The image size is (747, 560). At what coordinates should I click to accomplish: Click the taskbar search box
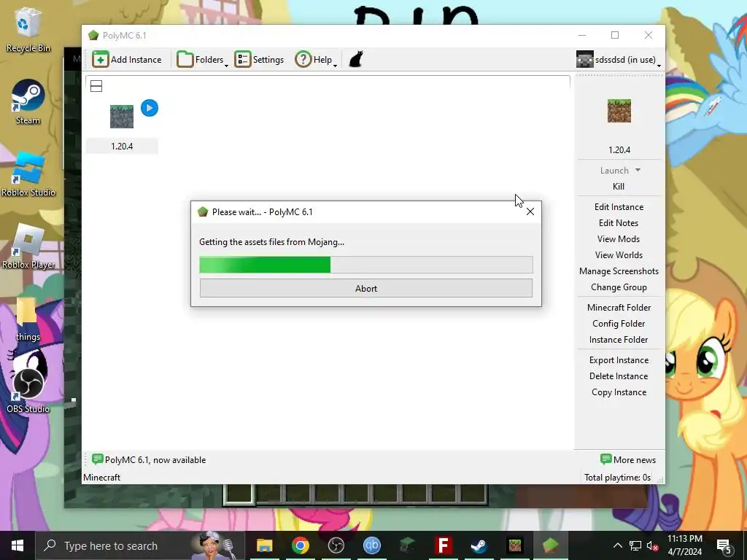[140, 545]
